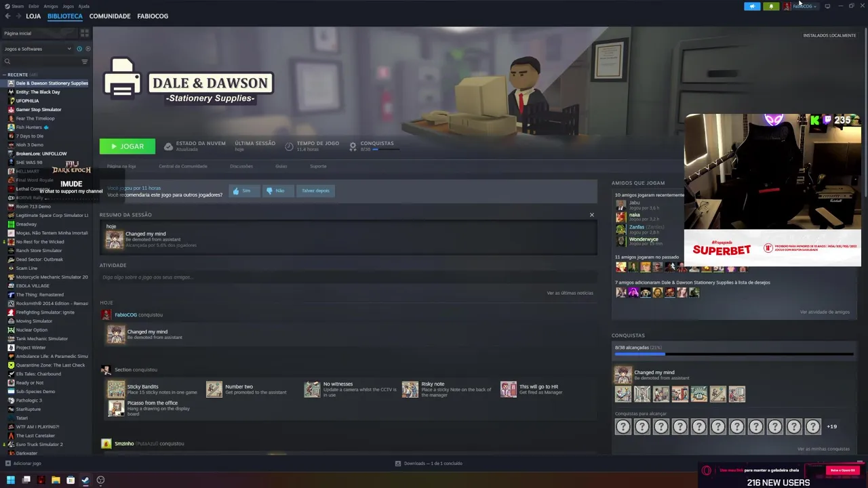This screenshot has width=868, height=488.
Task: Click the Steam taskbar icon
Action: point(85,480)
